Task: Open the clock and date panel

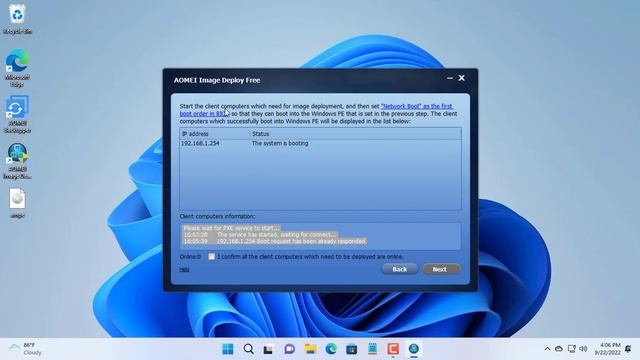Action: click(607, 349)
